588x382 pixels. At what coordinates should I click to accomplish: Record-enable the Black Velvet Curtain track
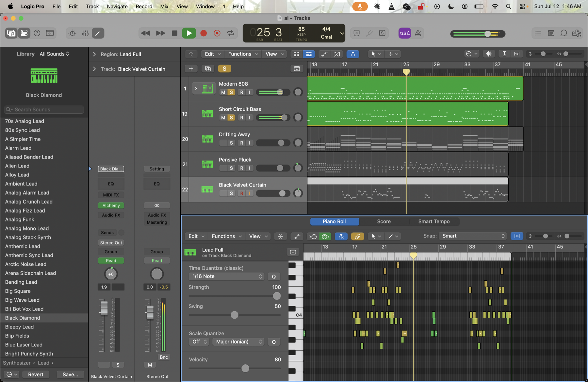click(x=242, y=193)
